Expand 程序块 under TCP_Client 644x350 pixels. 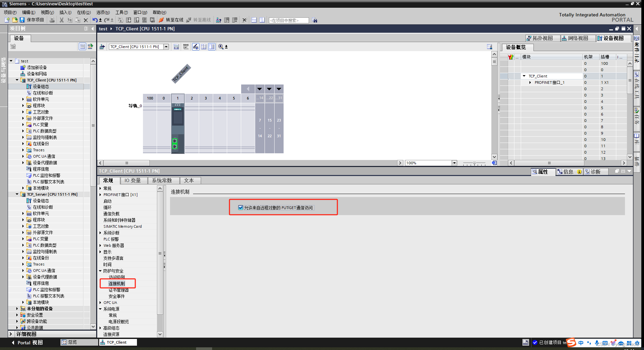(23, 106)
